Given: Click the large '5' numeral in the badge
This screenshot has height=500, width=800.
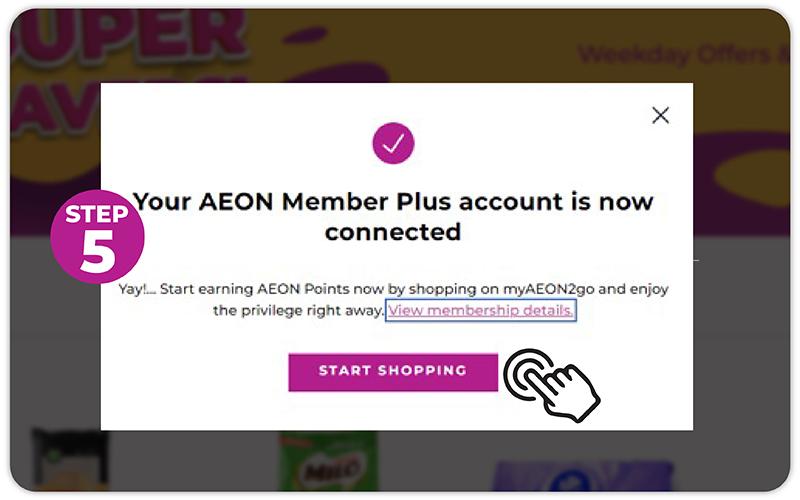Looking at the screenshot, I should point(98,253).
